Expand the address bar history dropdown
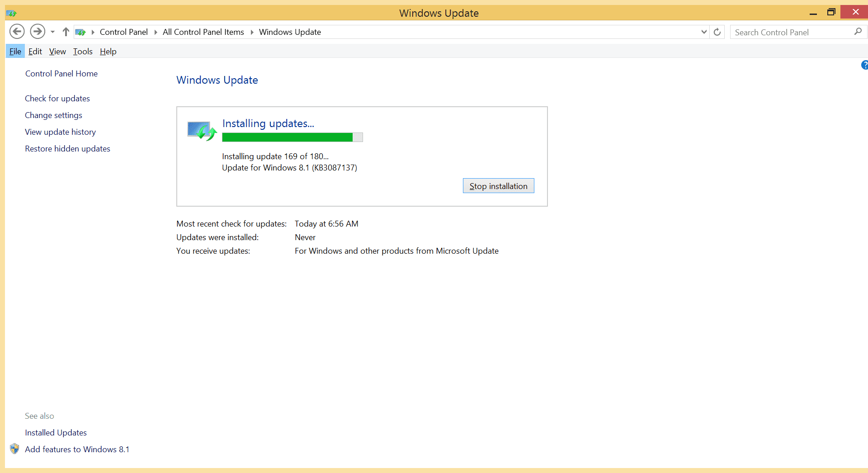This screenshot has width=868, height=473. 704,32
